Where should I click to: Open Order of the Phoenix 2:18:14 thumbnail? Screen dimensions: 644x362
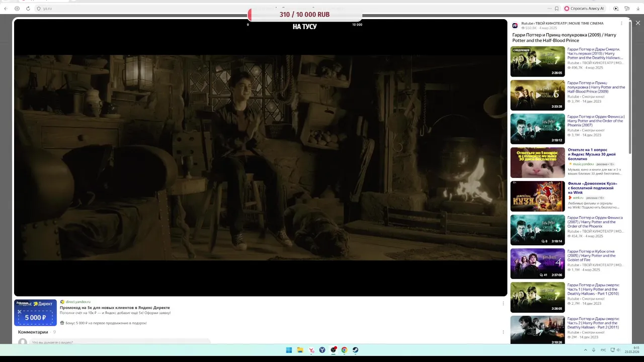(x=537, y=230)
